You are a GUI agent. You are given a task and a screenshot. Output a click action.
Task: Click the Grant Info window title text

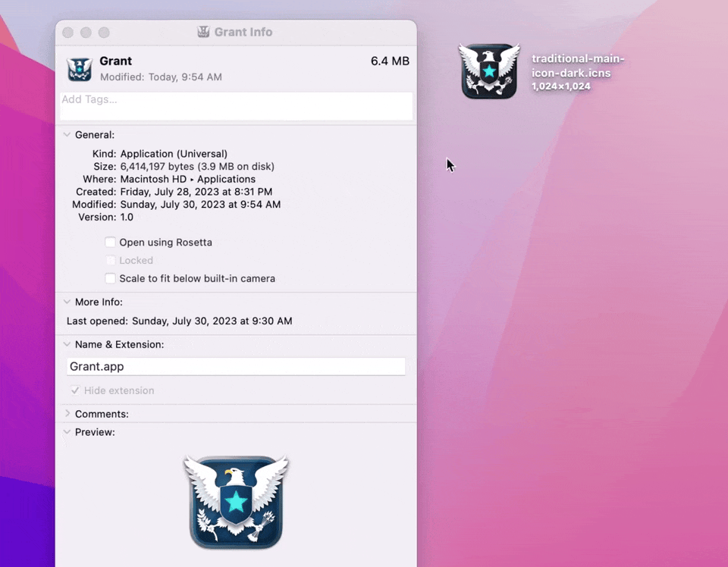[243, 32]
